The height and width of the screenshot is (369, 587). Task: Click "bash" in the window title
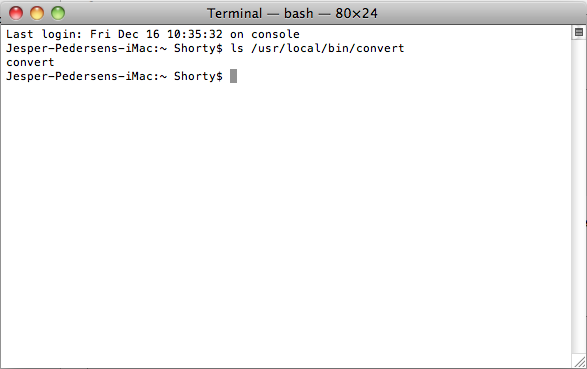pos(298,13)
